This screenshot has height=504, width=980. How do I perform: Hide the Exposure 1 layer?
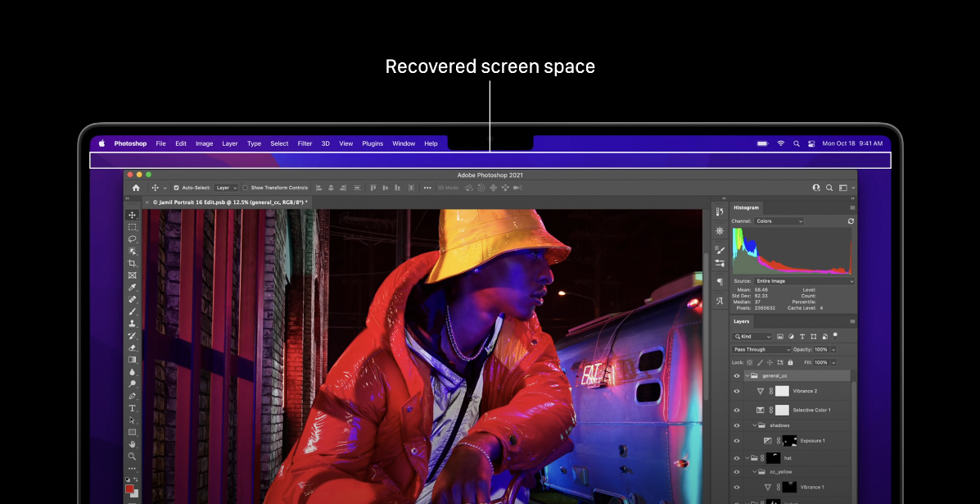pos(736,441)
